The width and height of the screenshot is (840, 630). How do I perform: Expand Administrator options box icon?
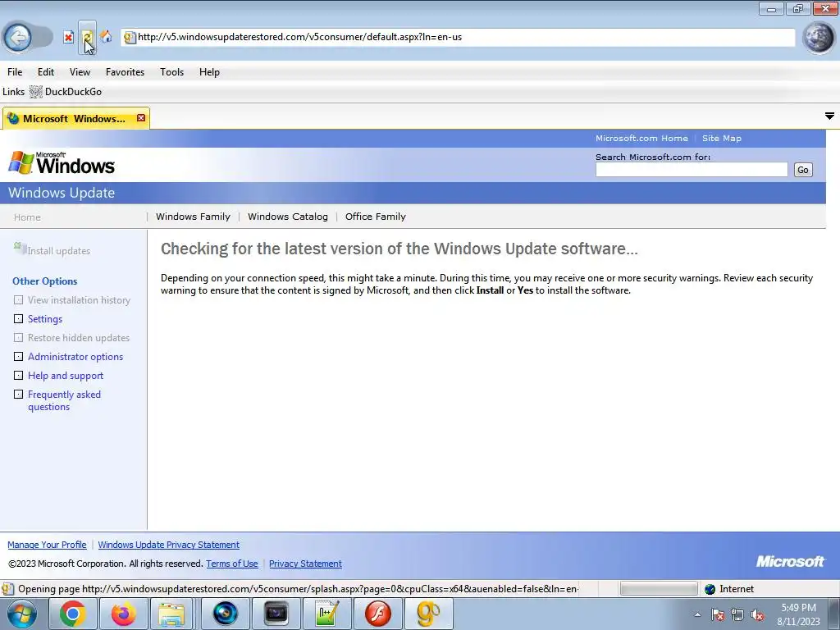pyautogui.click(x=18, y=356)
